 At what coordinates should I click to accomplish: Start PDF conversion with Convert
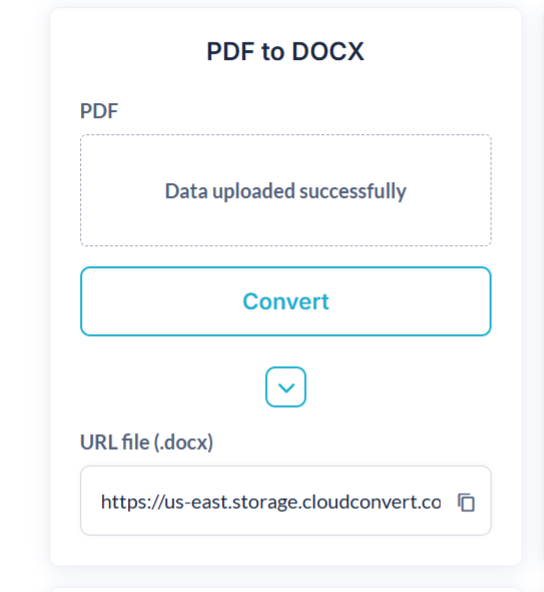286,301
